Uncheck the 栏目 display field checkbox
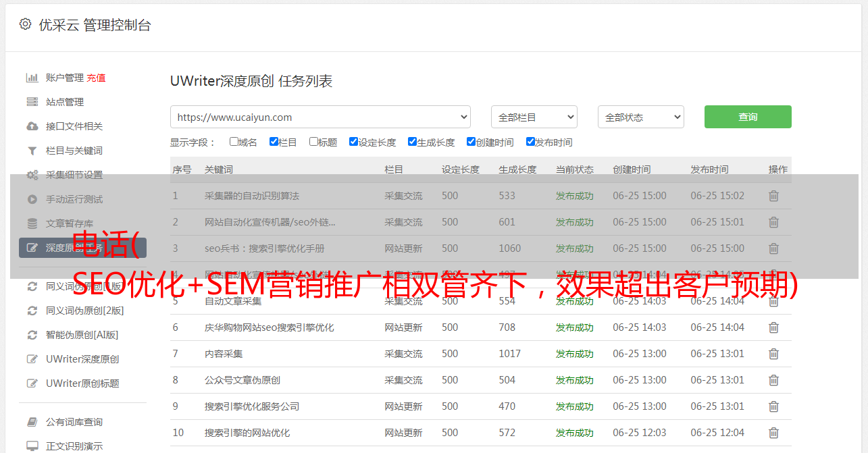The height and width of the screenshot is (453, 868). click(274, 142)
